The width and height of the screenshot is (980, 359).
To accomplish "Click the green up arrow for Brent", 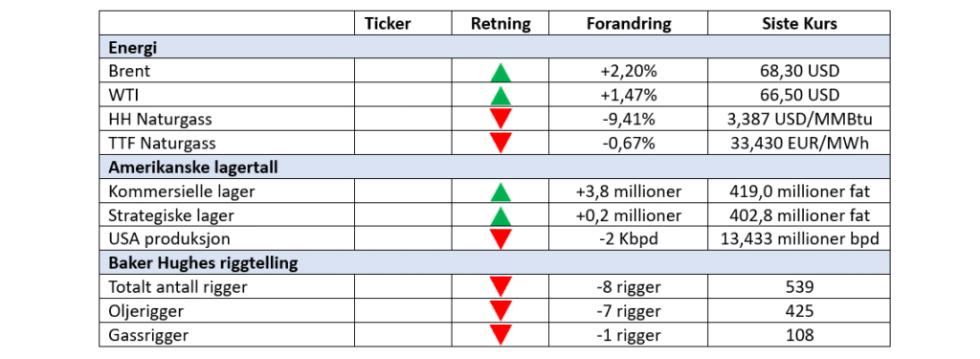I will tap(501, 73).
